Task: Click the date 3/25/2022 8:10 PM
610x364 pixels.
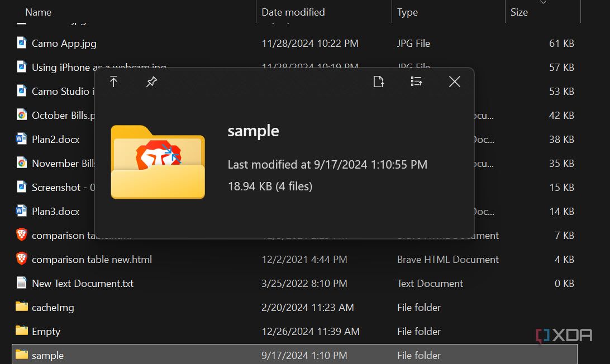Action: tap(304, 284)
